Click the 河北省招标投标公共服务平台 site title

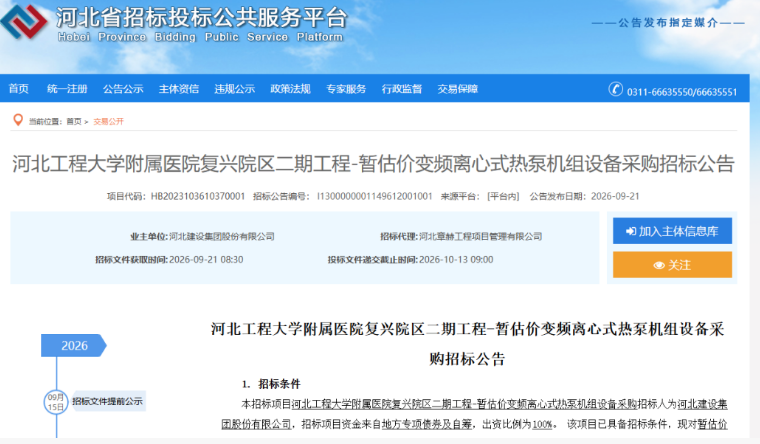pyautogui.click(x=202, y=18)
